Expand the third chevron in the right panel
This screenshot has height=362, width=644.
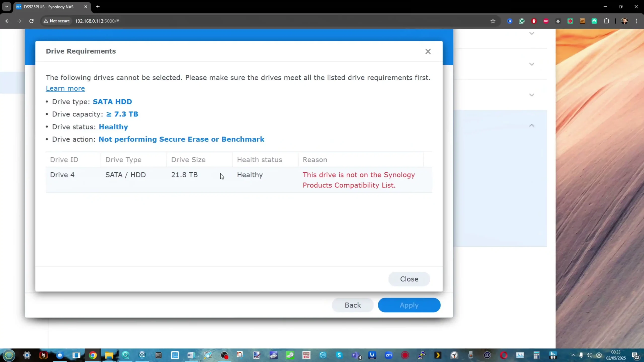pyautogui.click(x=532, y=95)
